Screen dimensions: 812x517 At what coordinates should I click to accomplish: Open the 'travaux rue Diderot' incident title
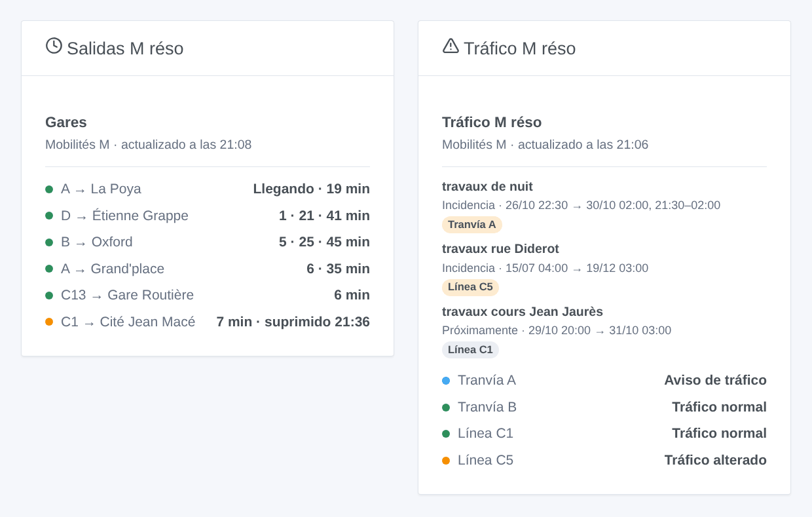500,249
